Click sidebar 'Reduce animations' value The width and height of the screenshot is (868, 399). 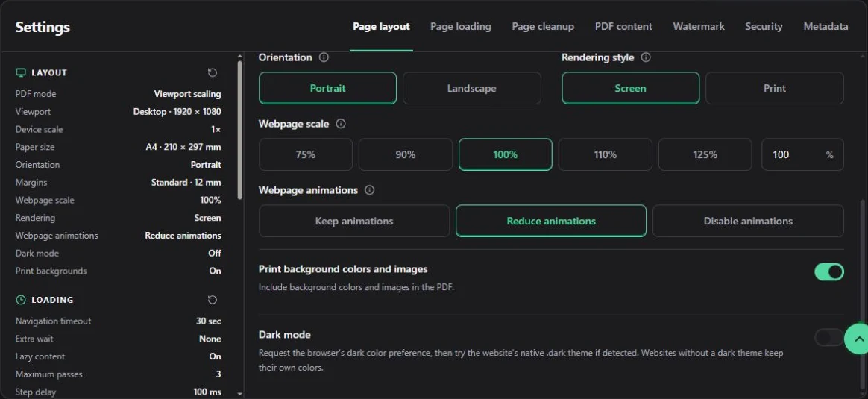(x=183, y=236)
